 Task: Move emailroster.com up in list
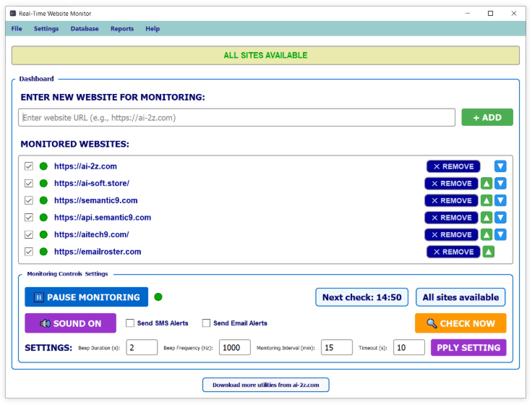tap(488, 252)
